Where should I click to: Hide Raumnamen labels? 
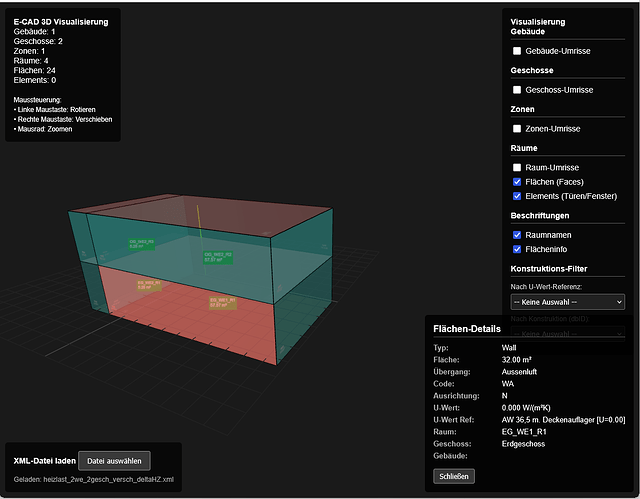pyautogui.click(x=517, y=235)
